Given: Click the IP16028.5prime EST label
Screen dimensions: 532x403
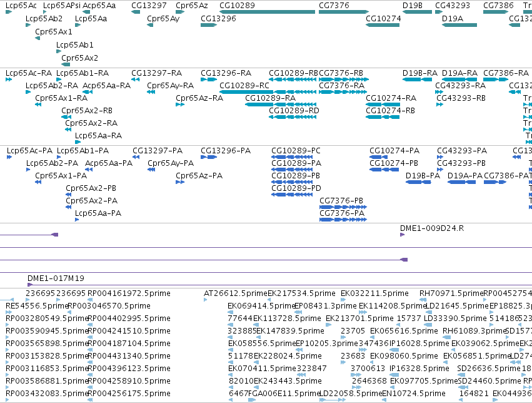Looking at the screenshot, I should (419, 344).
